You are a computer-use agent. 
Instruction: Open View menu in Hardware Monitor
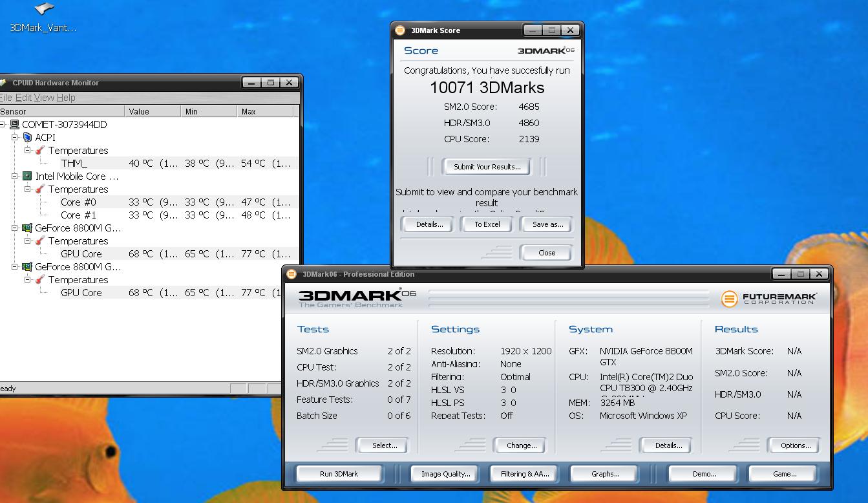point(44,98)
